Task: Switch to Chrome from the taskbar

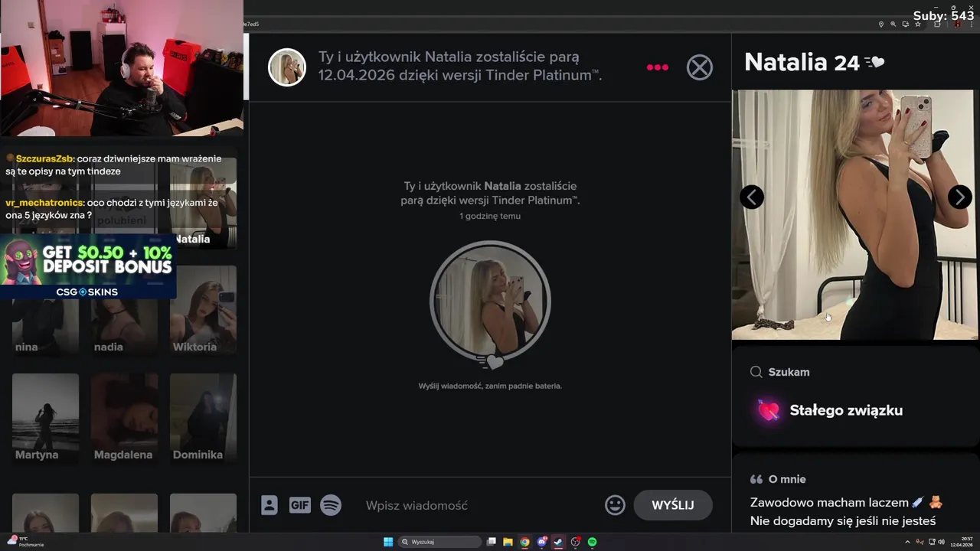Action: pos(524,542)
